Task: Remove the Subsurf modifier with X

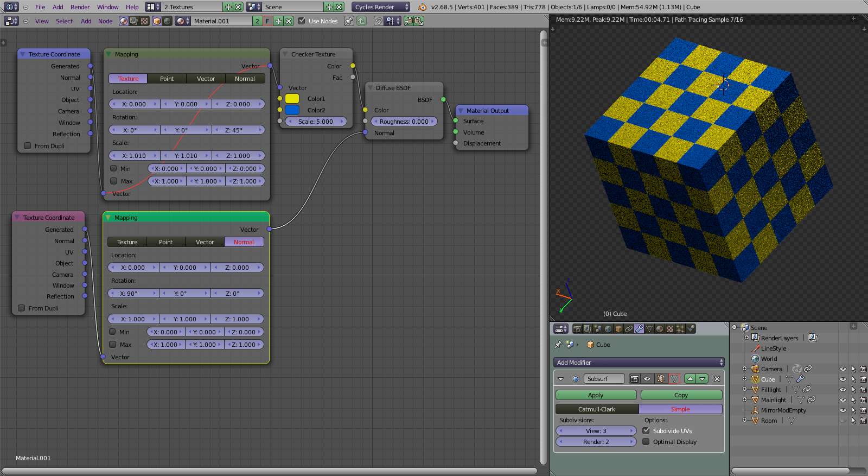Action: click(717, 379)
